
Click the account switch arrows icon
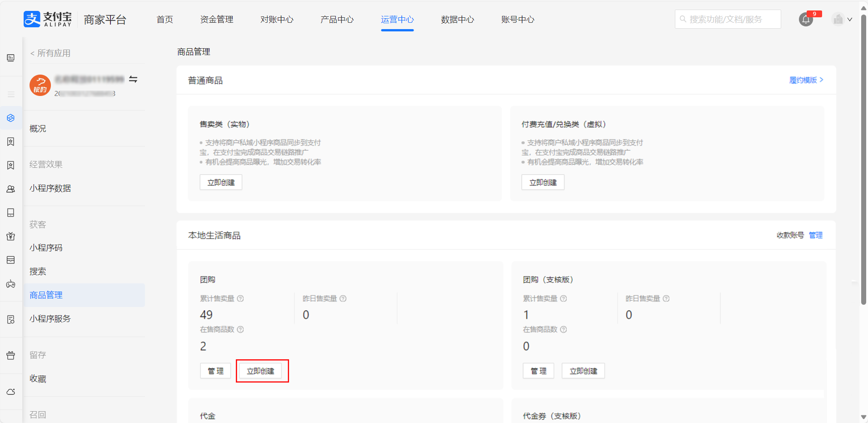tap(133, 79)
